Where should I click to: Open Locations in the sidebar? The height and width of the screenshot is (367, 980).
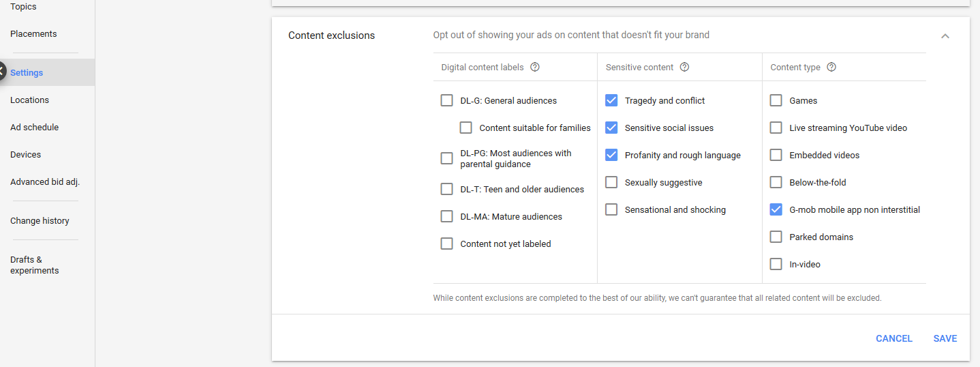point(29,100)
